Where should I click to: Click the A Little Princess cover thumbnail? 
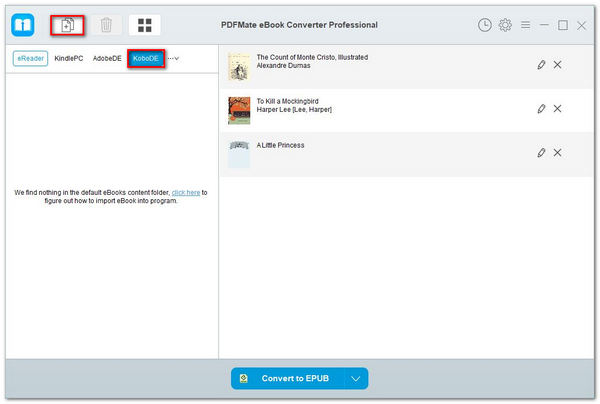coord(239,155)
